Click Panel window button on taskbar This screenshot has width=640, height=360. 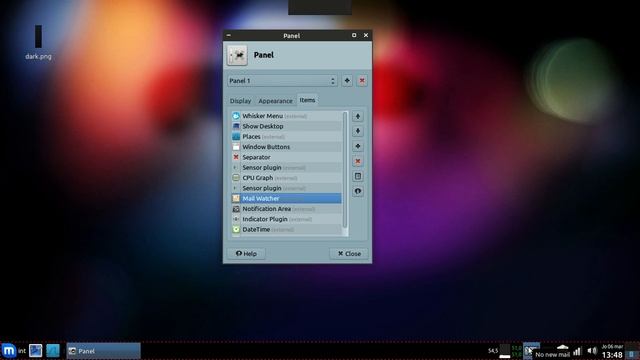pyautogui.click(x=103, y=351)
